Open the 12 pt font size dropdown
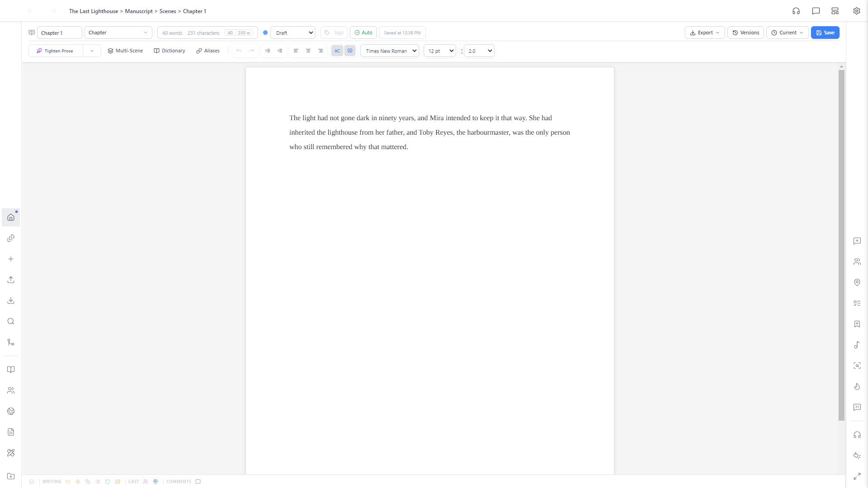Image resolution: width=868 pixels, height=488 pixels. (x=440, y=51)
